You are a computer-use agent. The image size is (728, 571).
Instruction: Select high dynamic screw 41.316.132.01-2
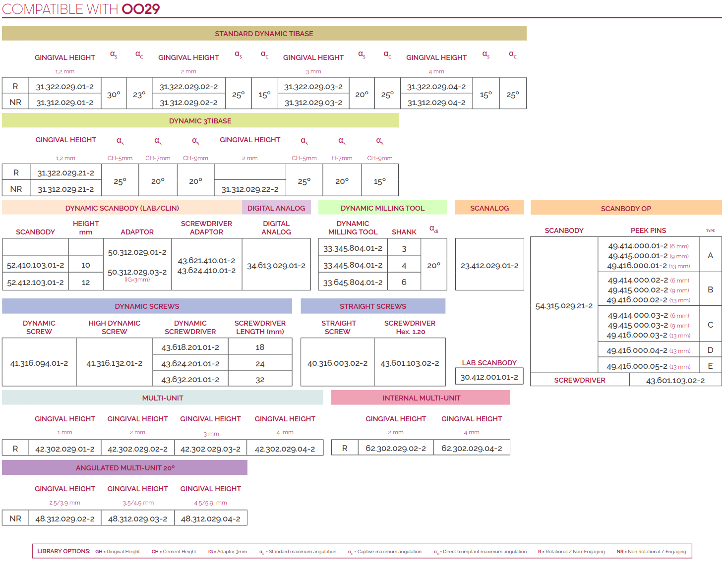click(114, 363)
